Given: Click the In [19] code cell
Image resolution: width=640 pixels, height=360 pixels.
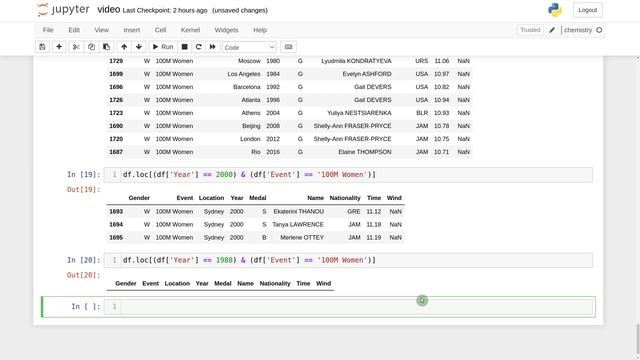Looking at the screenshot, I should 357,175.
